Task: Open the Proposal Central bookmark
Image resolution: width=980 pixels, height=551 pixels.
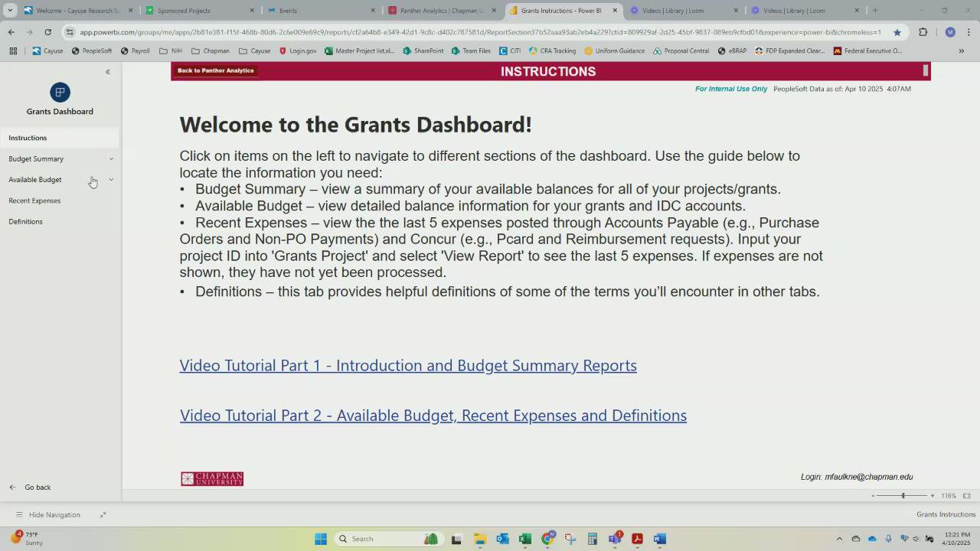Action: click(681, 51)
